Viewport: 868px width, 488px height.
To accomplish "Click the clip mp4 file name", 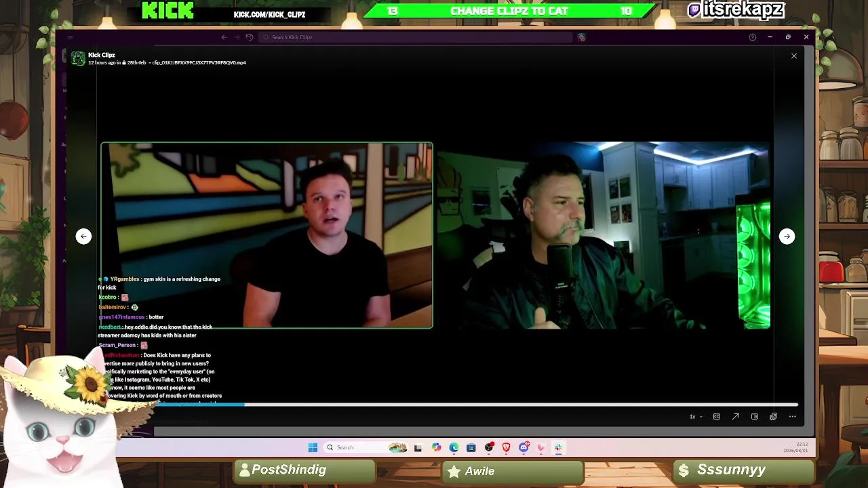I will click(199, 62).
